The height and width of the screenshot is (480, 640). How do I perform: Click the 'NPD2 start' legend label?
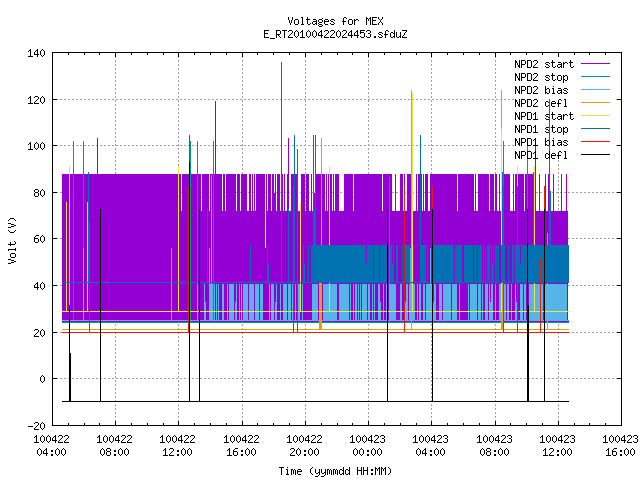pos(544,64)
